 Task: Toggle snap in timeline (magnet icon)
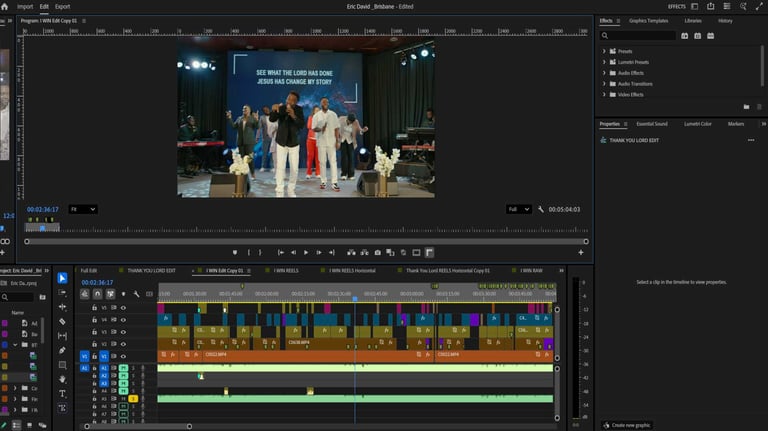(x=97, y=294)
